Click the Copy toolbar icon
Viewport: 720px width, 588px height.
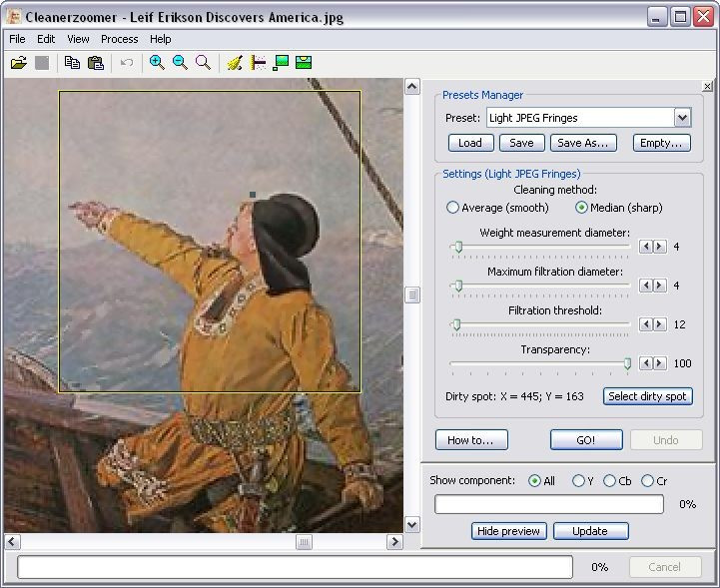72,63
